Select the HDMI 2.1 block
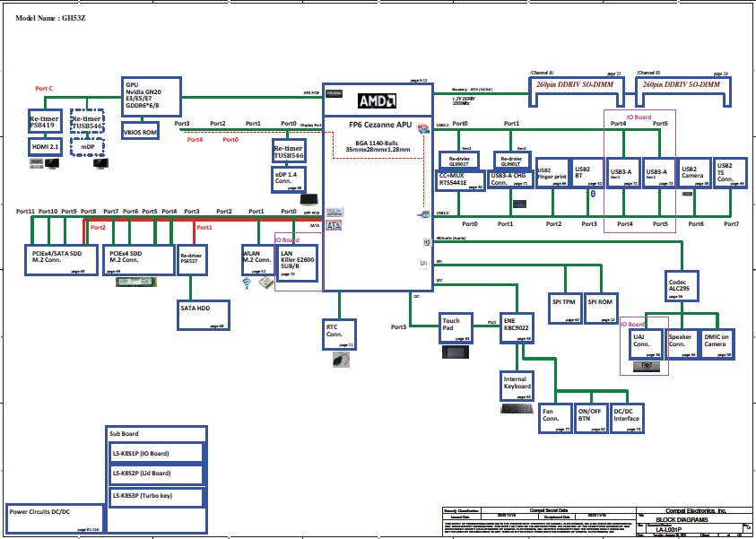Viewport: 756px width, 539px height. (x=45, y=146)
